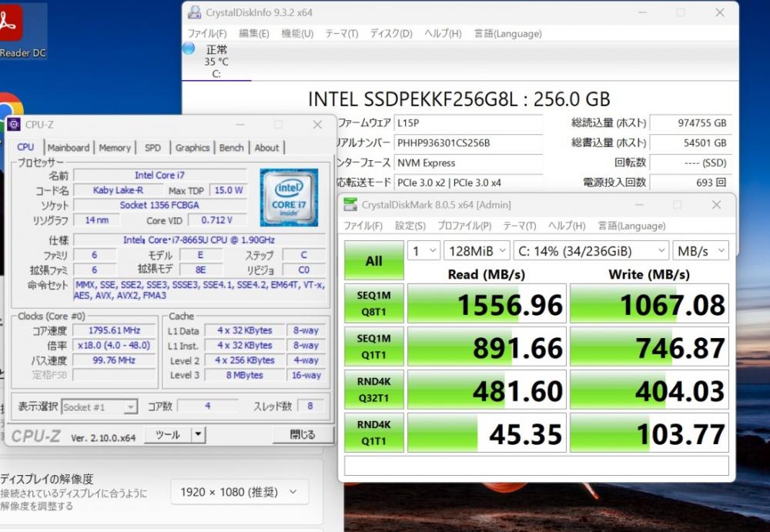Image resolution: width=770 pixels, height=532 pixels.
Task: Open テーマ(T) menu in CrystalDiskInfo
Action: [341, 33]
